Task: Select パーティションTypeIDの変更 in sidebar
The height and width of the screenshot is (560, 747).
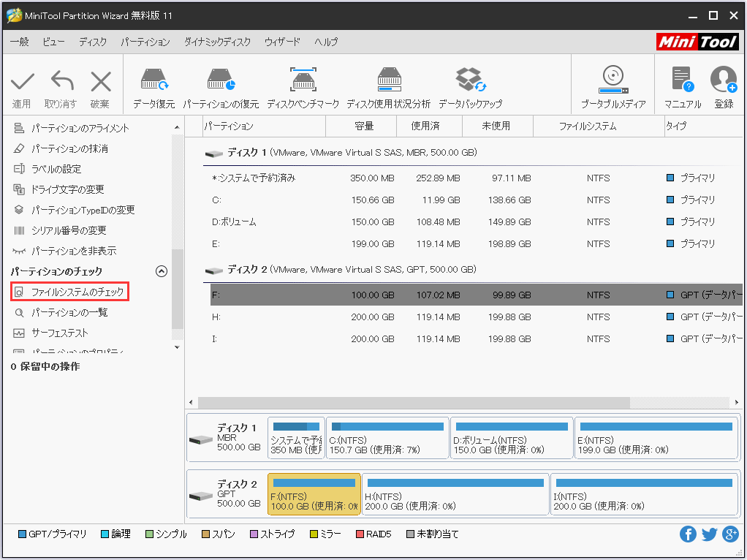Action: 83,210
